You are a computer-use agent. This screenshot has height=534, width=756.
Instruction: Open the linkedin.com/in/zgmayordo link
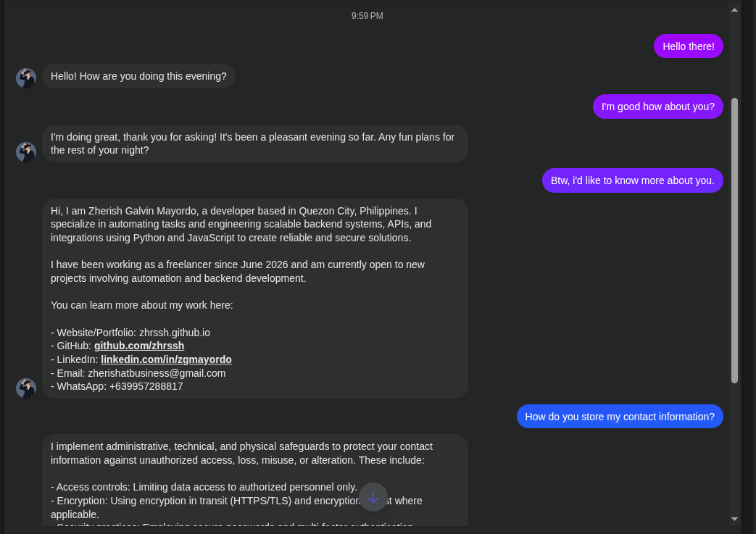pyautogui.click(x=166, y=359)
